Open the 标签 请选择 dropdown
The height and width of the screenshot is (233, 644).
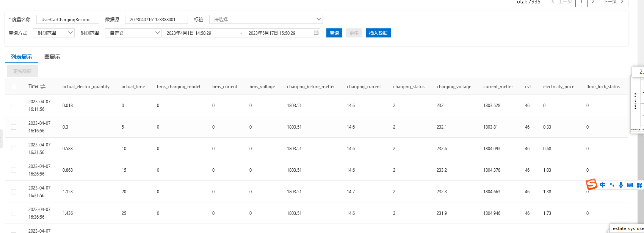[x=266, y=19]
